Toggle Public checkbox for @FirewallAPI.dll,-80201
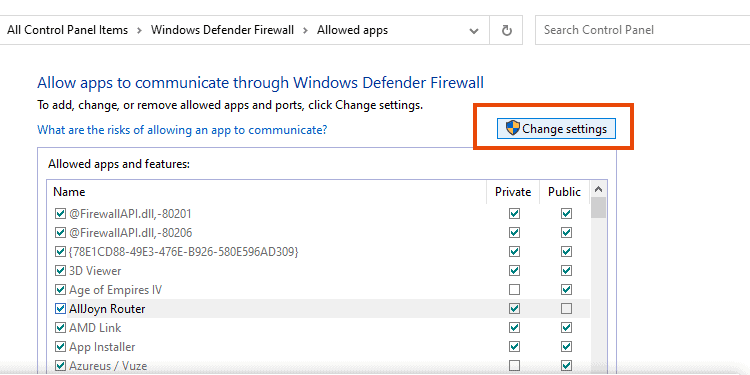Screen dimensions: 750x375 [x=566, y=213]
